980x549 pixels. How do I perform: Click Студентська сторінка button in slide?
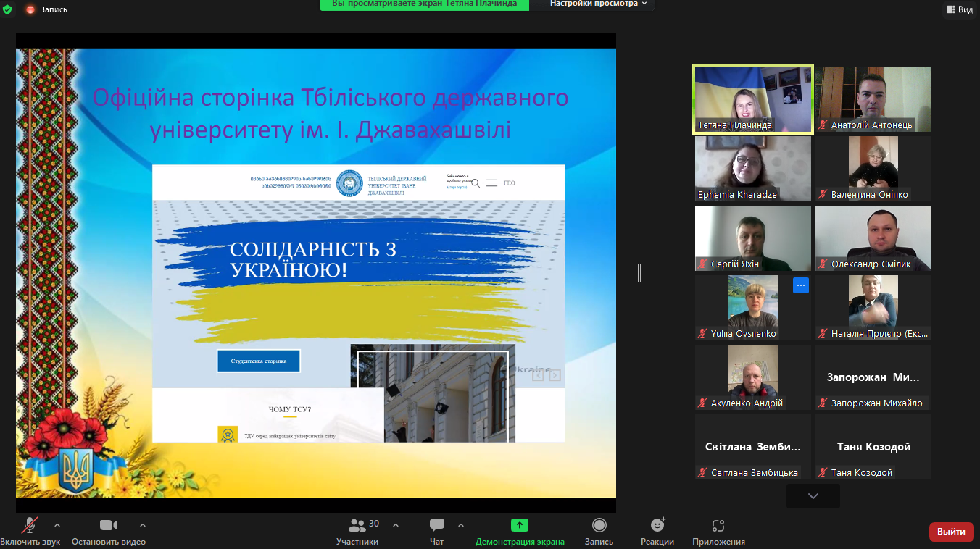259,361
